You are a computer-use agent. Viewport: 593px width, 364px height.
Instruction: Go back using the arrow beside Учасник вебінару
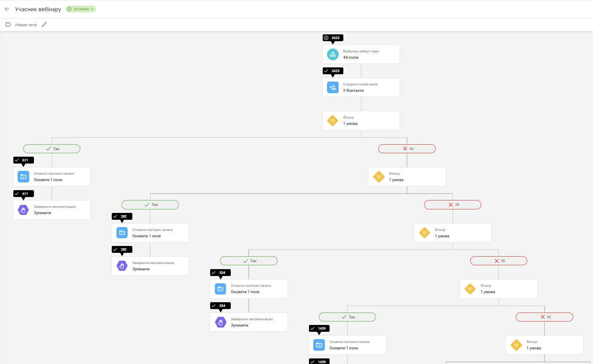pyautogui.click(x=7, y=9)
